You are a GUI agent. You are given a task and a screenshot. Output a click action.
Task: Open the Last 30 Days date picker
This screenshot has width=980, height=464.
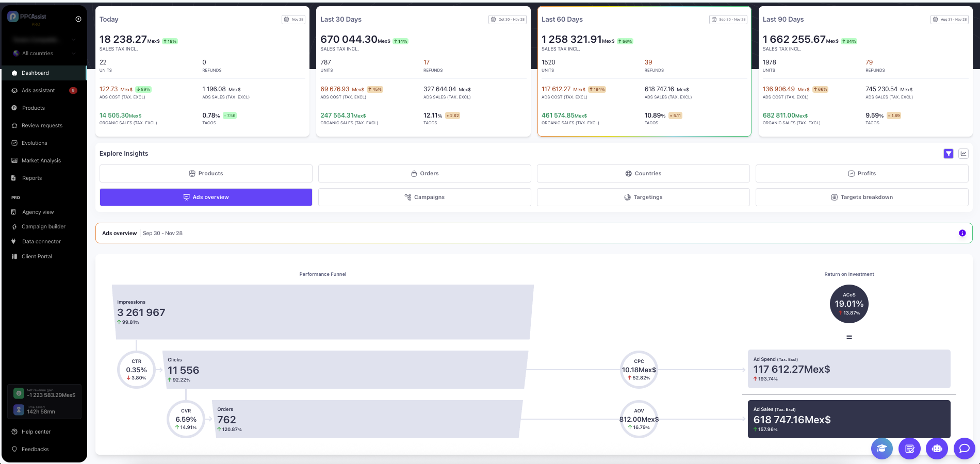pyautogui.click(x=507, y=20)
